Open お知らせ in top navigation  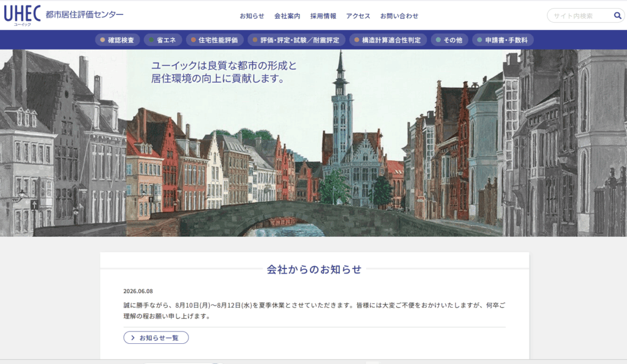pos(252,16)
